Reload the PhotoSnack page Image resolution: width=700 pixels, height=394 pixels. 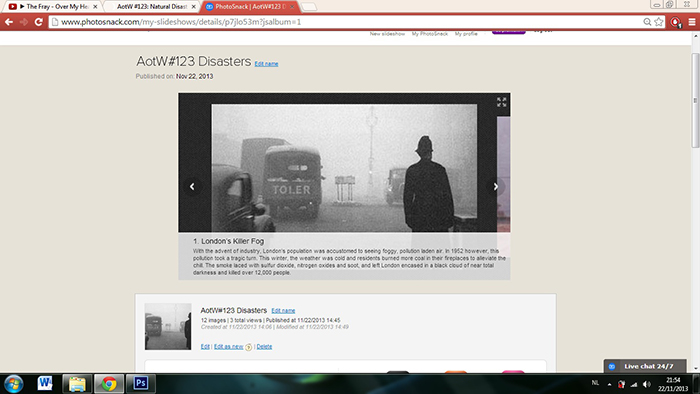click(38, 22)
